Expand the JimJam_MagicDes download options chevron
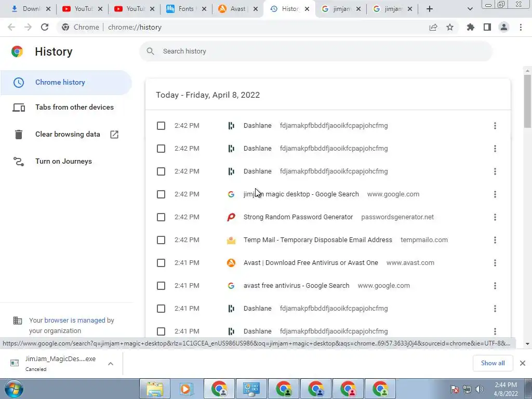The image size is (532, 399). [x=111, y=364]
